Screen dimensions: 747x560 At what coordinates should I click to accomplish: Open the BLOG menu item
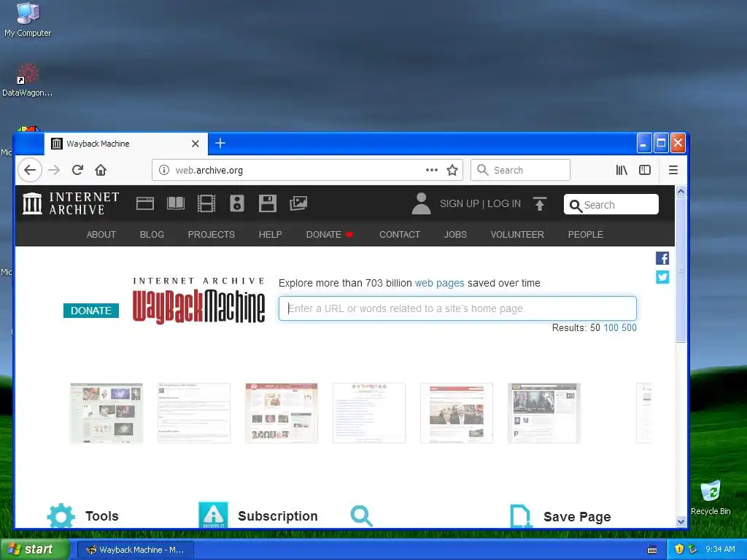pyautogui.click(x=152, y=234)
